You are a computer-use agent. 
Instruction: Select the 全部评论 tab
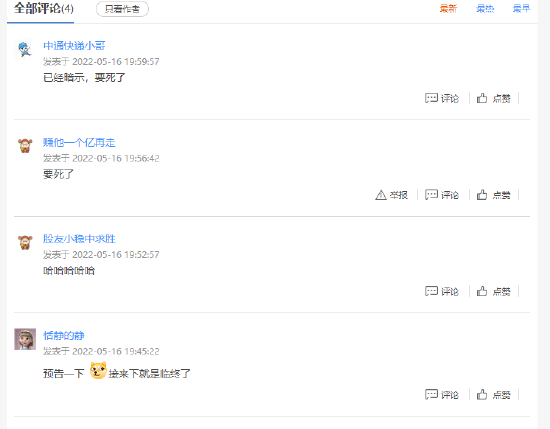tap(44, 8)
